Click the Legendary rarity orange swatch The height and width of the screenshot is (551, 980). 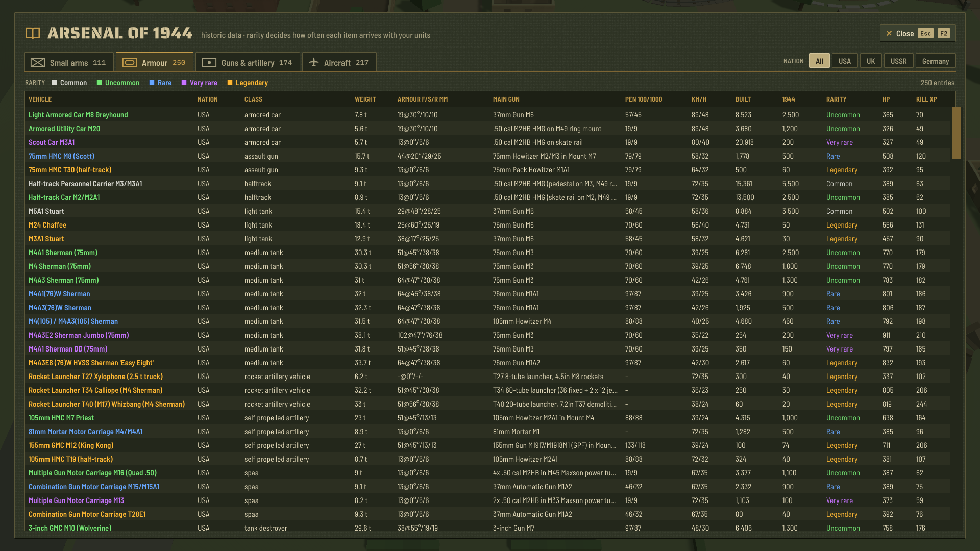pos(230,83)
